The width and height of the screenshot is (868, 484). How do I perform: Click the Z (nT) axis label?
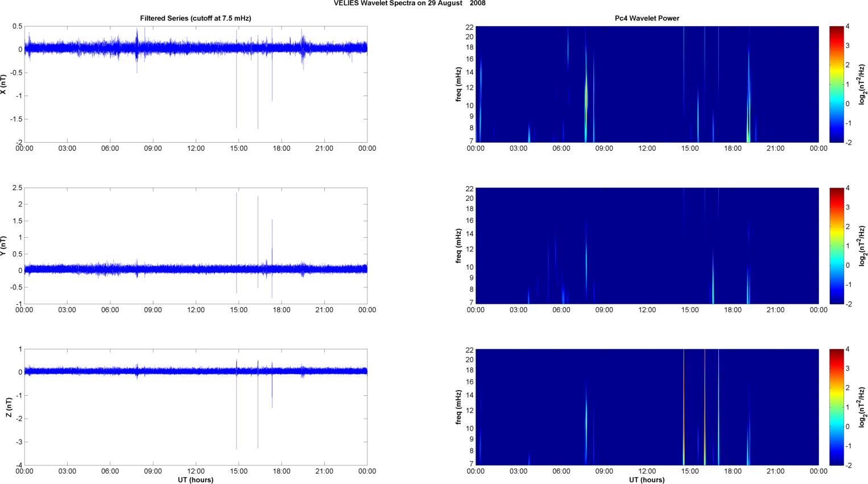[x=9, y=407]
